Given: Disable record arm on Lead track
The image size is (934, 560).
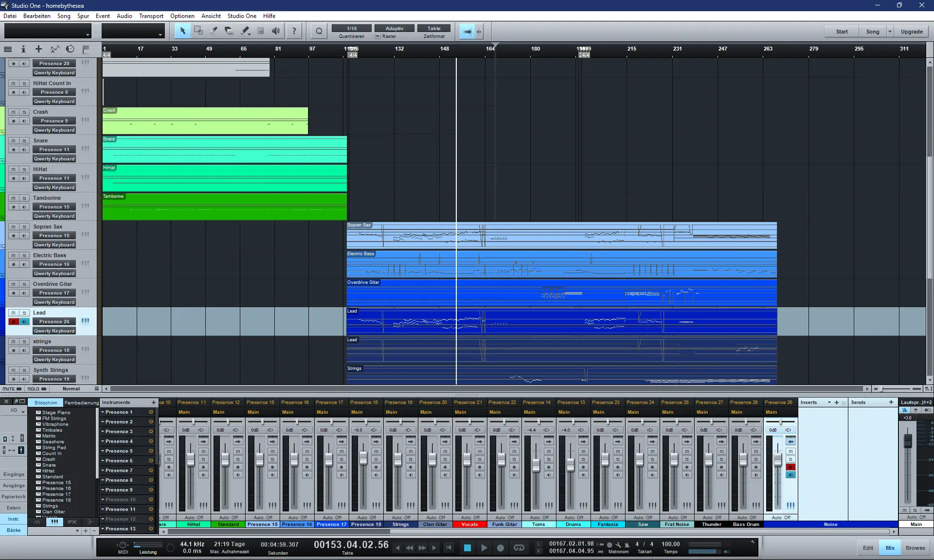Looking at the screenshot, I should 14,322.
